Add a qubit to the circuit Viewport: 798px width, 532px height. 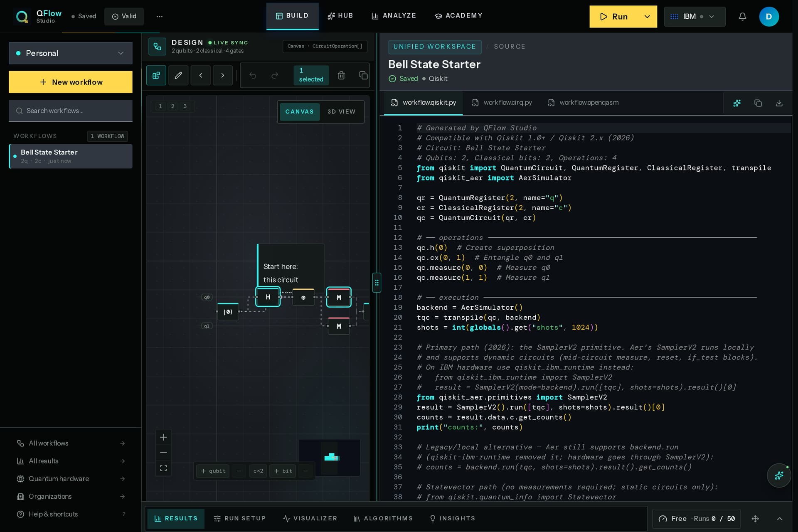213,471
